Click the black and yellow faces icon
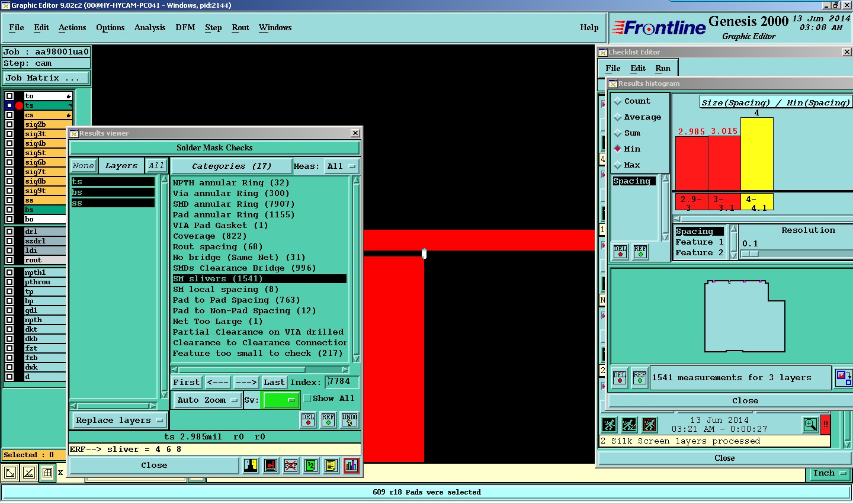 251,466
